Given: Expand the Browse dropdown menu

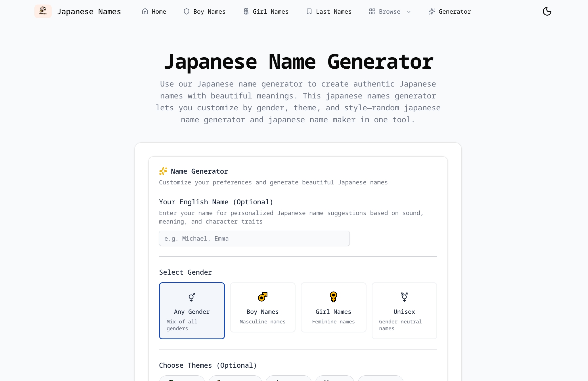Looking at the screenshot, I should 390,11.
